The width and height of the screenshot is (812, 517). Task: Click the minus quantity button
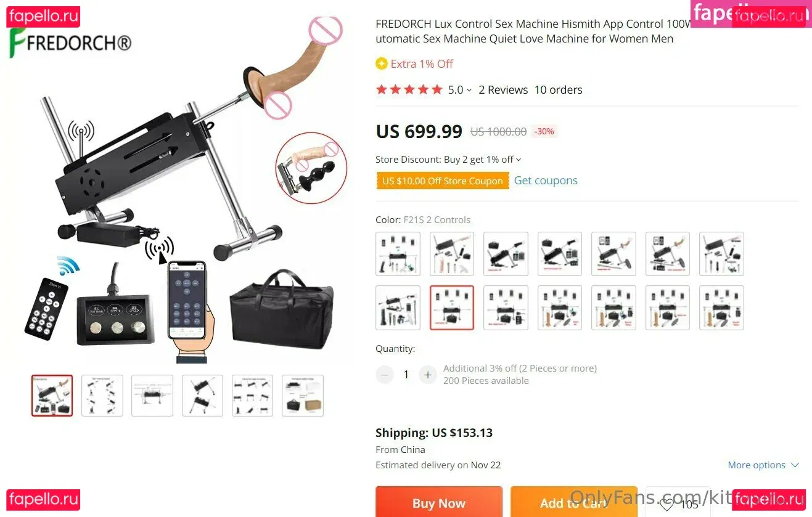(385, 375)
